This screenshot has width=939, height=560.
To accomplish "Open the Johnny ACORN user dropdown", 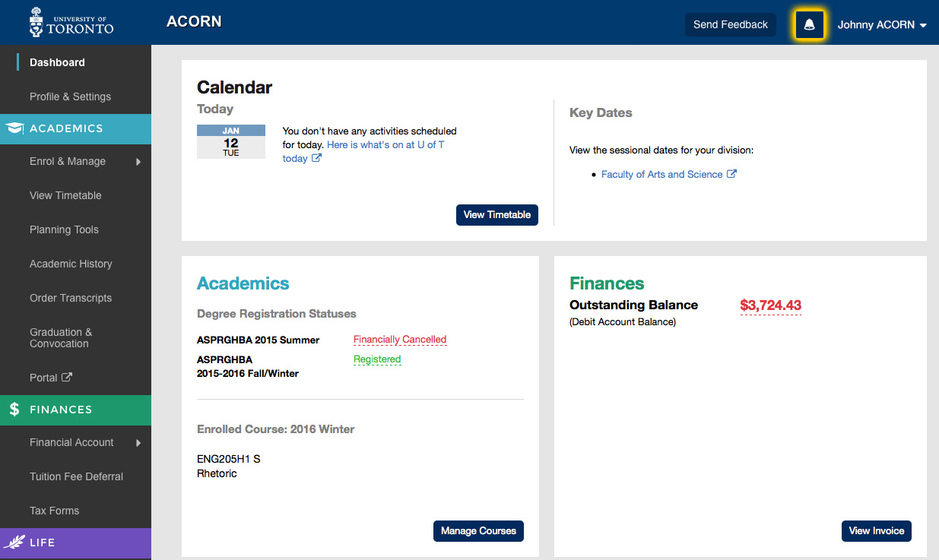I will [x=881, y=25].
